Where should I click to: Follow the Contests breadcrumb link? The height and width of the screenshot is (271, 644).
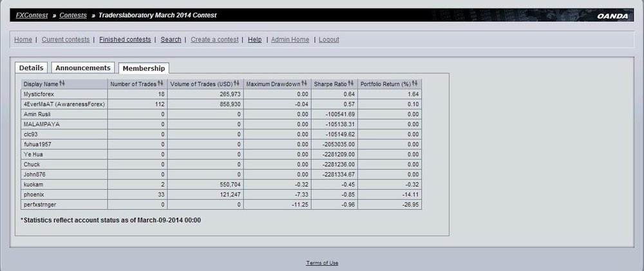point(73,15)
